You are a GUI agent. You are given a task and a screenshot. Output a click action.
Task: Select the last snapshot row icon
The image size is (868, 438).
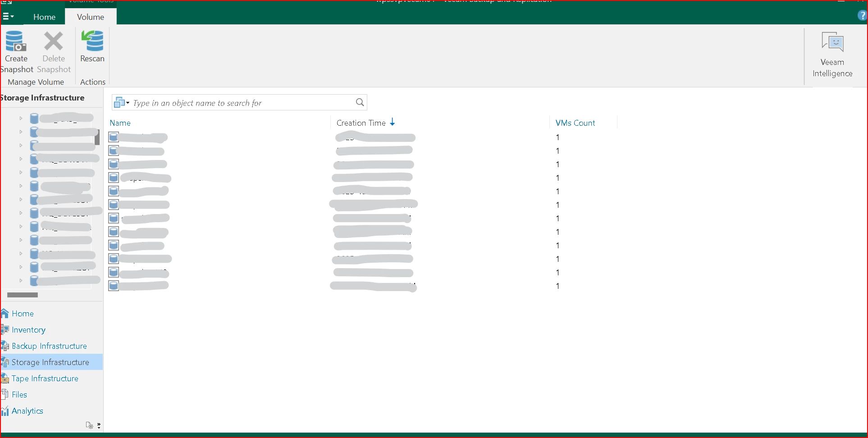pos(114,286)
